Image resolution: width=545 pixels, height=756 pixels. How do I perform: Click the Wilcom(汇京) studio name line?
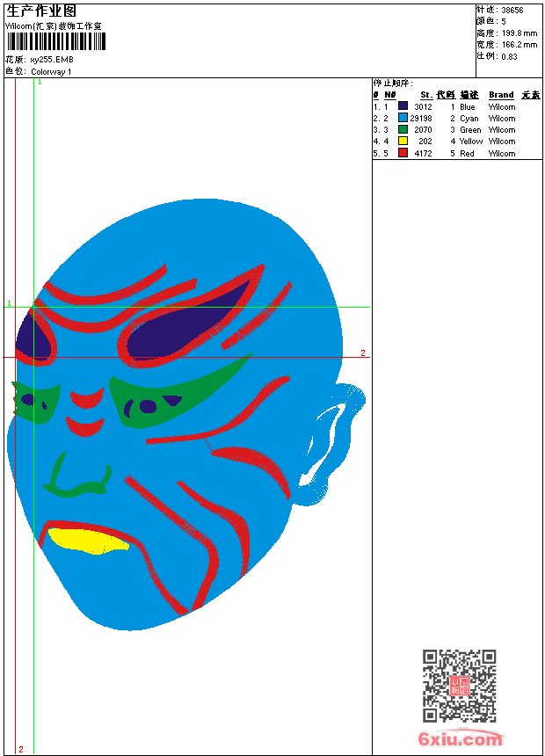click(x=54, y=26)
